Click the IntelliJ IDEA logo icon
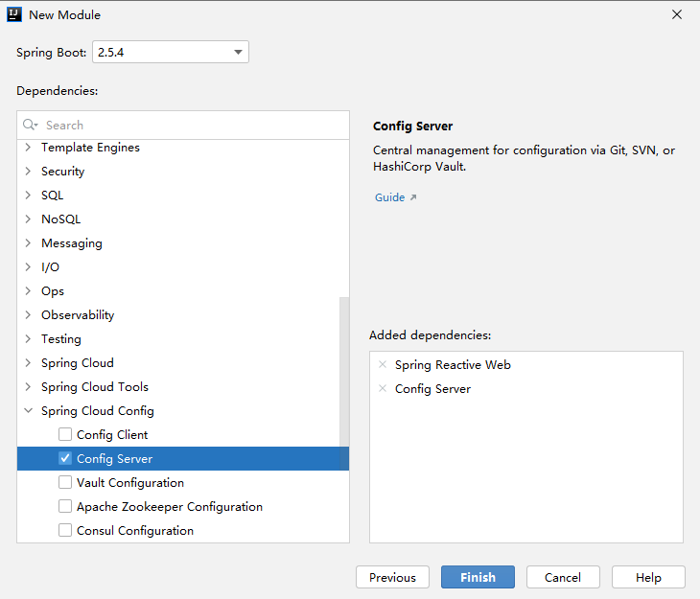 [13, 14]
